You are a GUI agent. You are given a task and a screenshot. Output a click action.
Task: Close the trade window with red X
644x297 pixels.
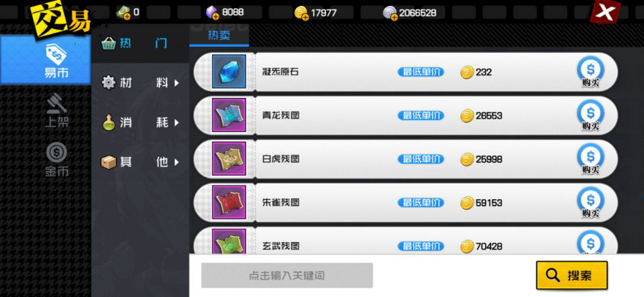pyautogui.click(x=605, y=12)
